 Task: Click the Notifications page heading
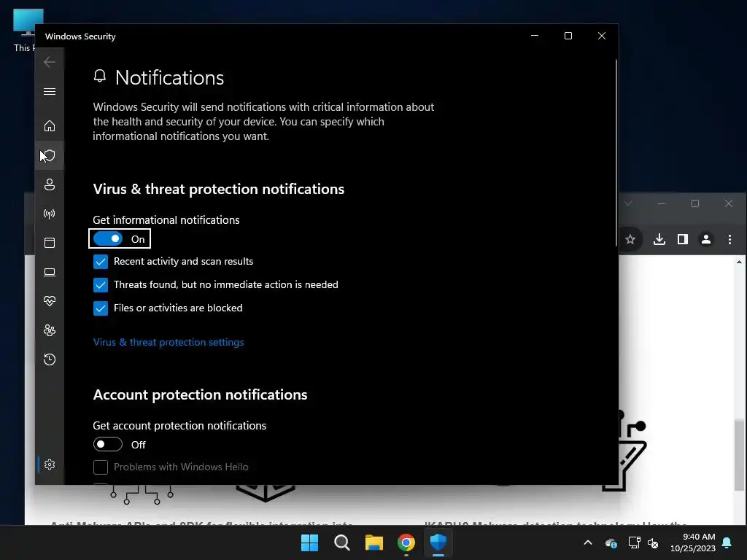coord(169,77)
